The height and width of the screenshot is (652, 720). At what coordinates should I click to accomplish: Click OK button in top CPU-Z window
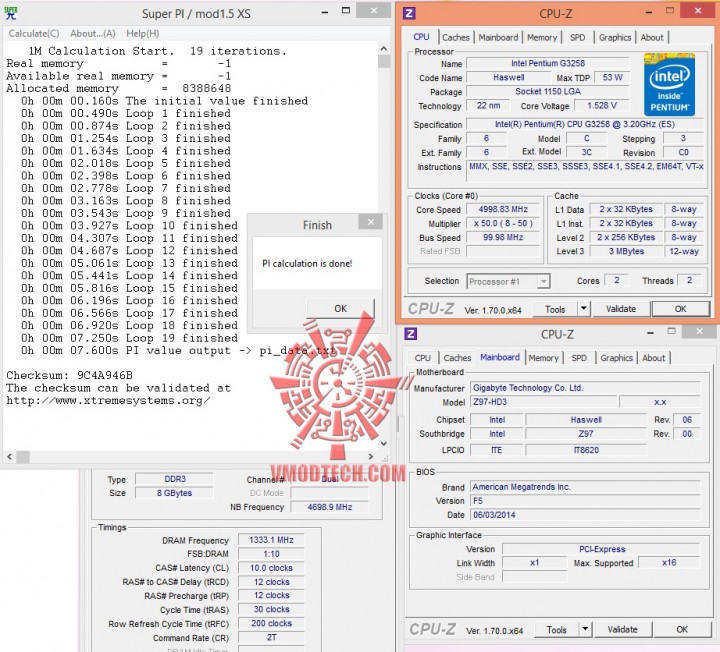pyautogui.click(x=680, y=309)
